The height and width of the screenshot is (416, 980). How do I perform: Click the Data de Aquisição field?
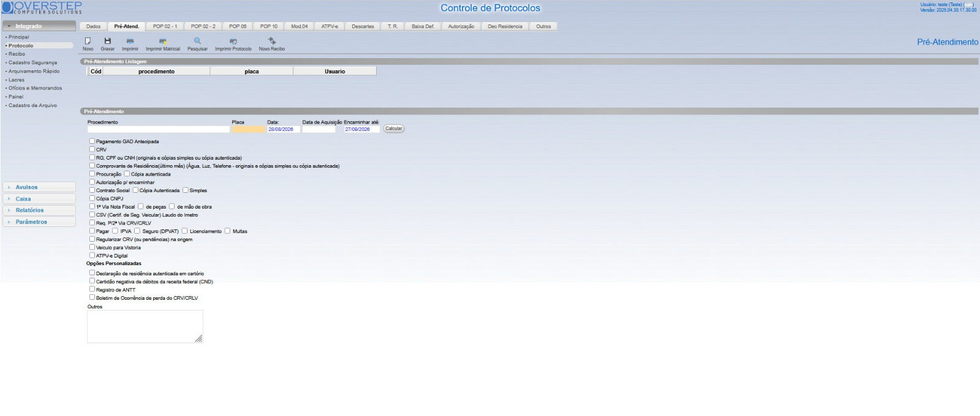click(319, 129)
